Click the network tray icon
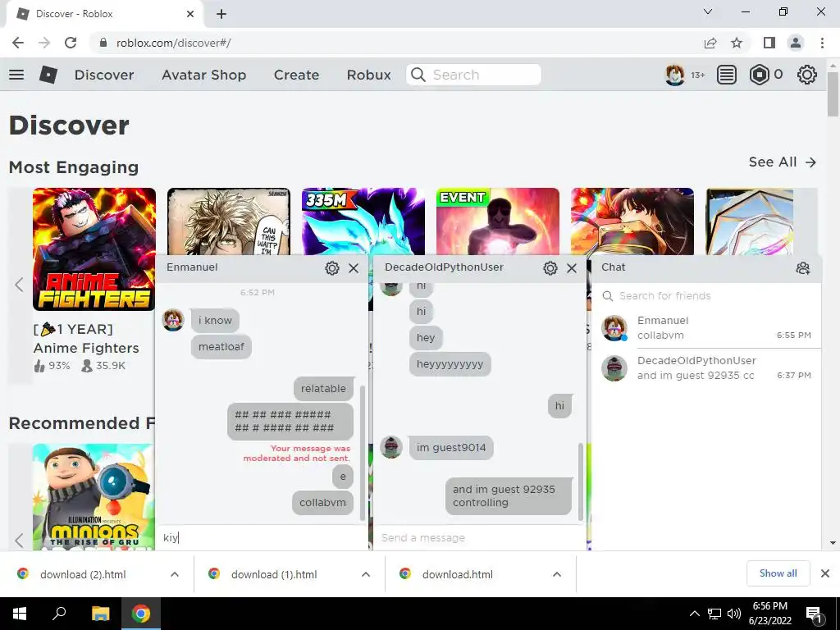The width and height of the screenshot is (840, 630). pyautogui.click(x=714, y=614)
